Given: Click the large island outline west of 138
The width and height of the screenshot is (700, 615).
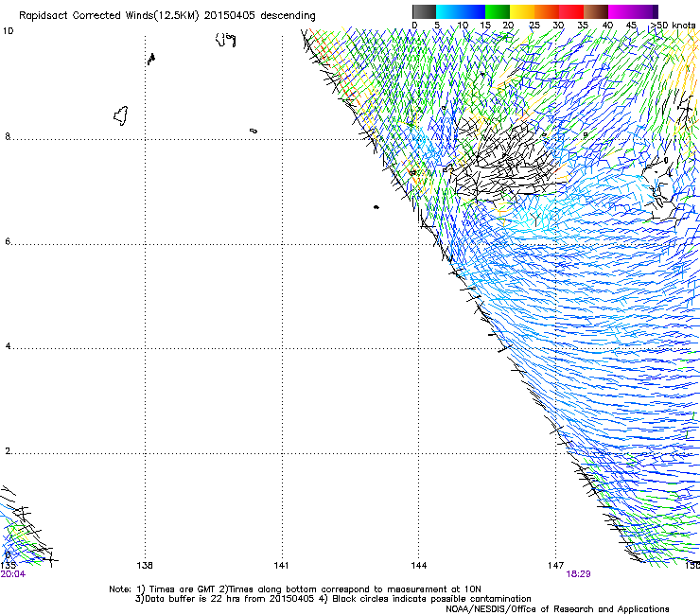Looking at the screenshot, I should 120,115.
